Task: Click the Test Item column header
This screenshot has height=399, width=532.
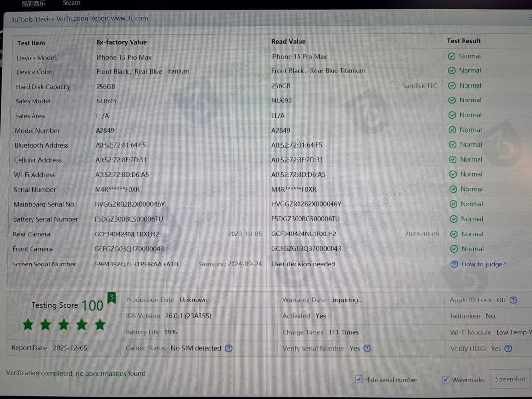Action: coord(31,43)
